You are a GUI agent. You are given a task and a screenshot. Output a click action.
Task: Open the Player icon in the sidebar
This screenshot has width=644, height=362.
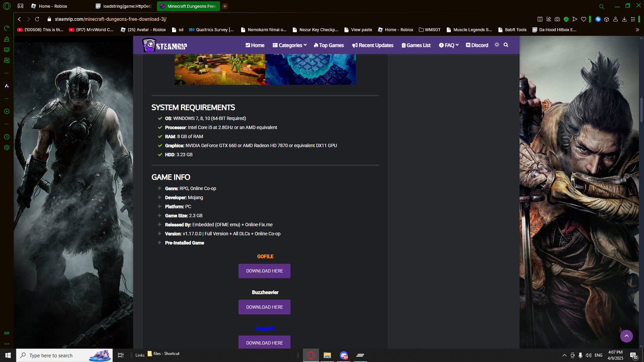point(7,111)
